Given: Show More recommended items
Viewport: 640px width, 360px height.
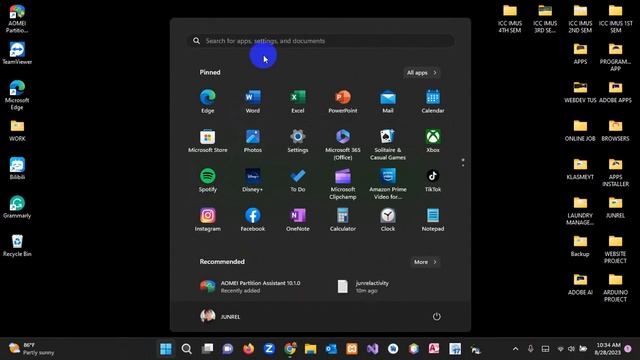Looking at the screenshot, I should 425,262.
